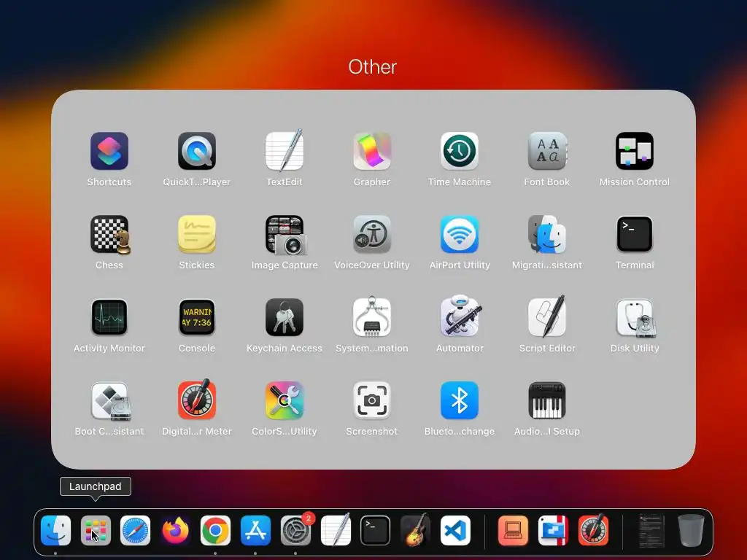747x560 pixels.
Task: Open Digital Color Meter from the Dock
Action: point(593,529)
